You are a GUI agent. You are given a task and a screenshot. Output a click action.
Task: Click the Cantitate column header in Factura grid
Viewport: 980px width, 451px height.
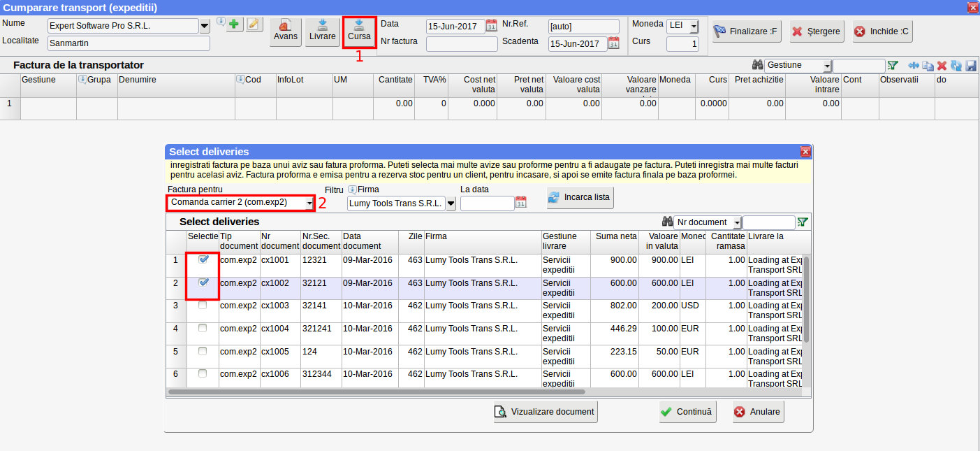(395, 85)
